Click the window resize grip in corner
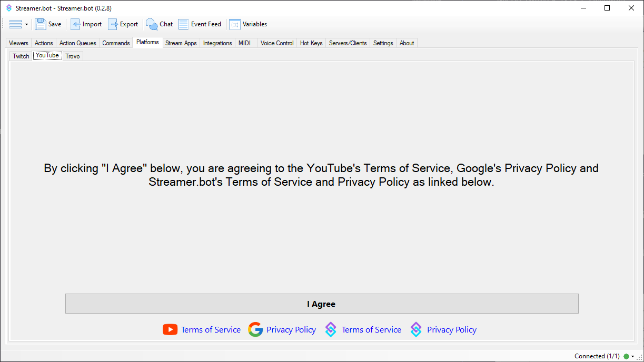 point(639,357)
